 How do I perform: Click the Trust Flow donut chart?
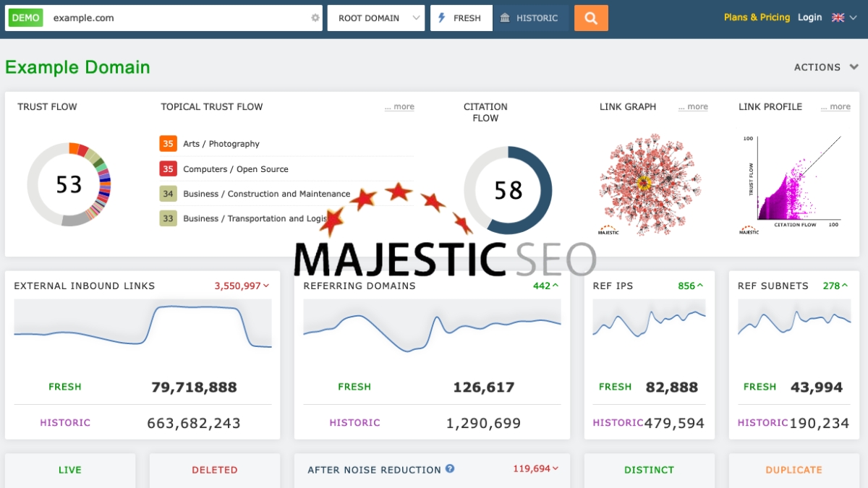[69, 185]
